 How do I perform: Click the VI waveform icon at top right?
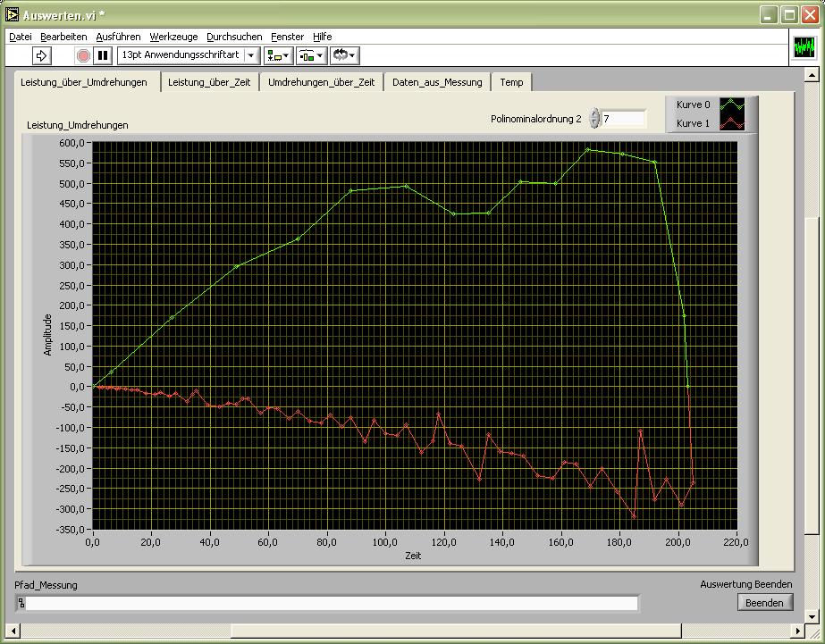click(804, 47)
